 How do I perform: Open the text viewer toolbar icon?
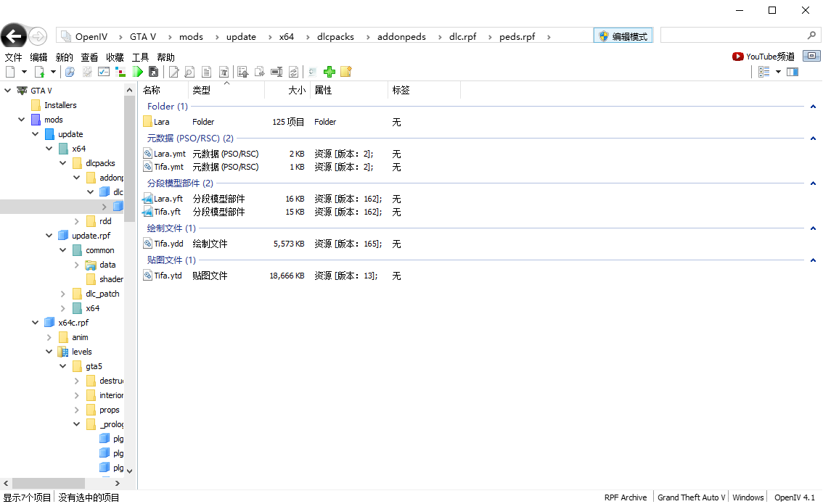pos(206,71)
